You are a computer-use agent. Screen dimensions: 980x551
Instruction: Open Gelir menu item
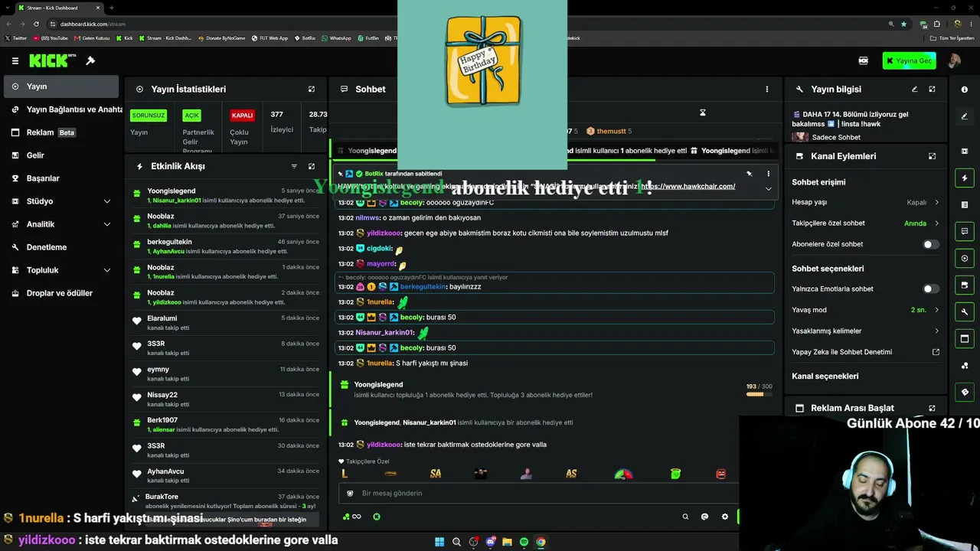tap(61, 155)
